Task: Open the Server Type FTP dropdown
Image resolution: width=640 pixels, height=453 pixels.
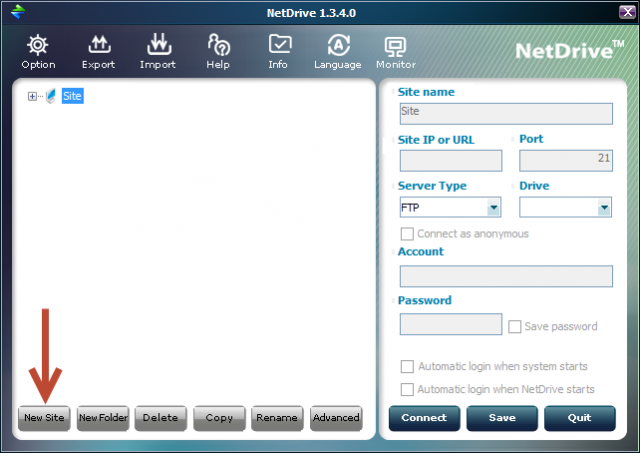Action: 450,207
